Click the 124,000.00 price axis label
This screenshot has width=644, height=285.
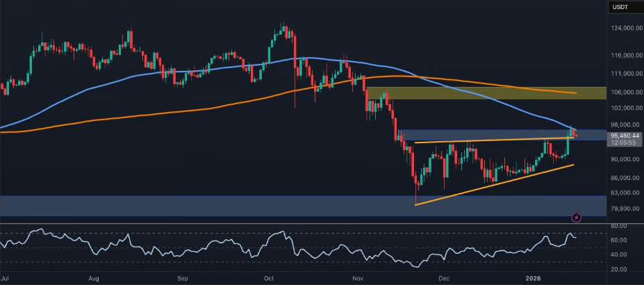tap(625, 28)
